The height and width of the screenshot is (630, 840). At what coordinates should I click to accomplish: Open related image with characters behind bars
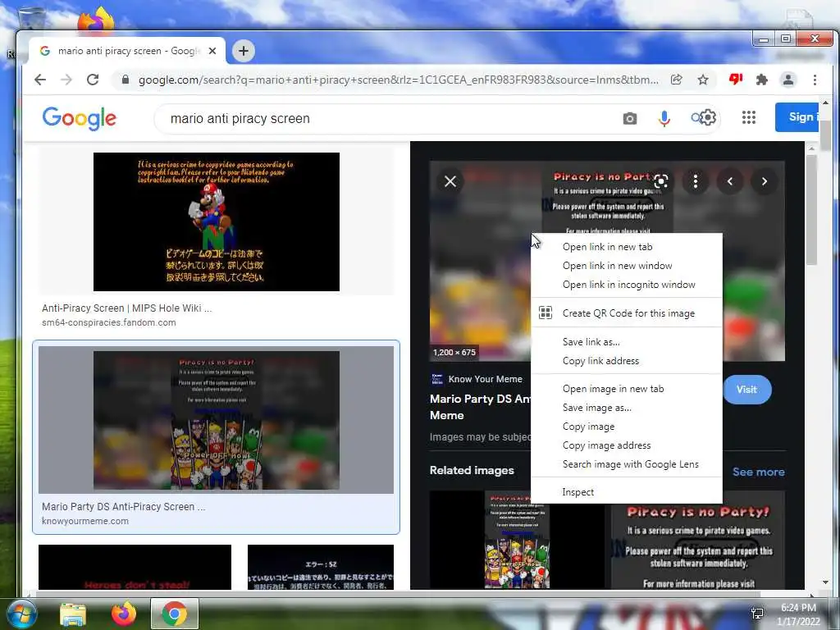[x=517, y=540]
